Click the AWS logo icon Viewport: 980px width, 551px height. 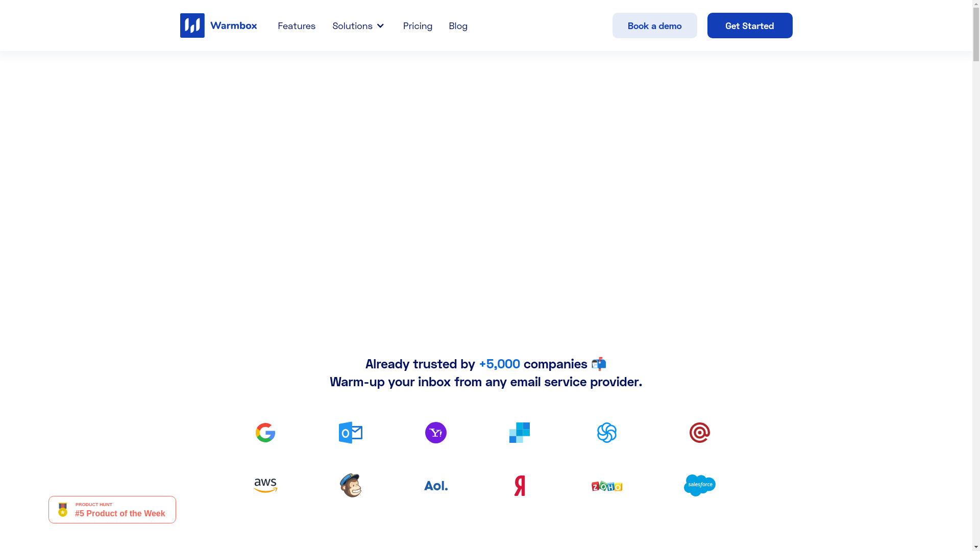265,486
